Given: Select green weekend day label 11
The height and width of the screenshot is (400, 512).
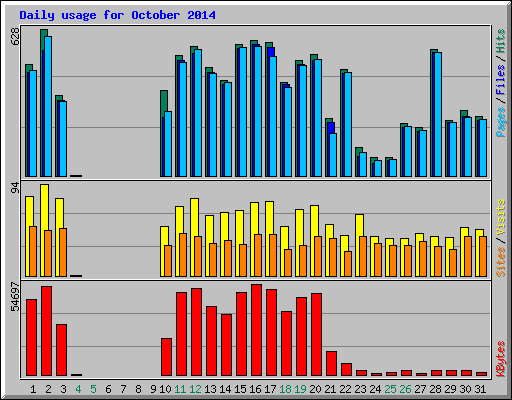Looking at the screenshot, I should tap(180, 389).
